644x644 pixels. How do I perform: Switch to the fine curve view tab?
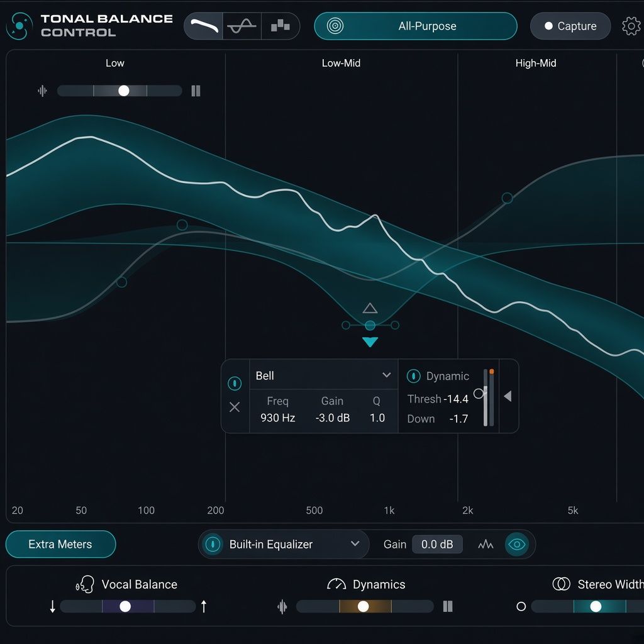(242, 26)
